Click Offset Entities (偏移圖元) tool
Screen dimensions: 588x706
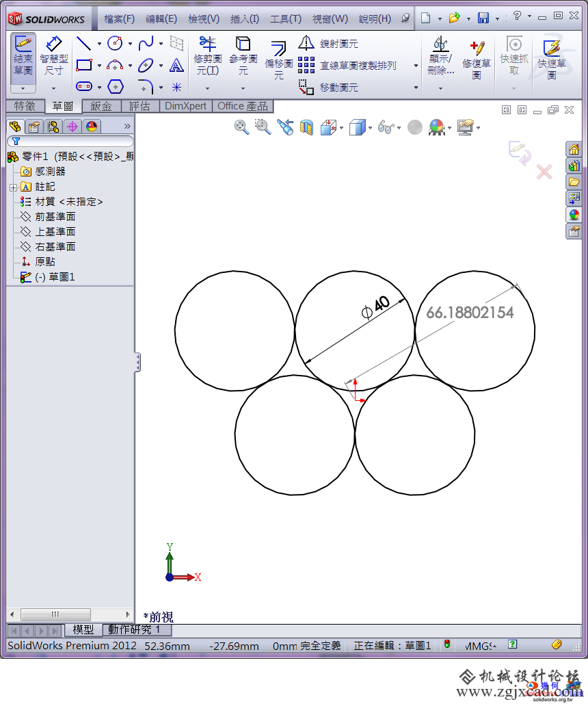(x=279, y=60)
